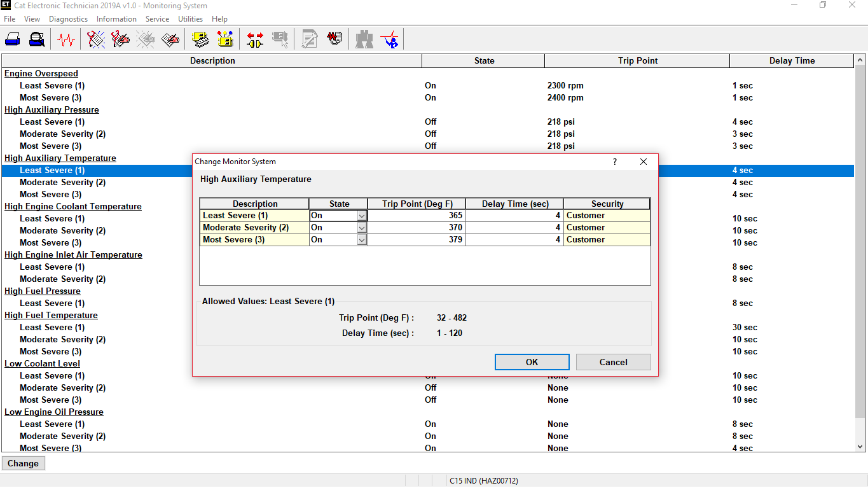Click the red heartbeat Status Tool icon
This screenshot has height=488, width=868.
click(65, 39)
